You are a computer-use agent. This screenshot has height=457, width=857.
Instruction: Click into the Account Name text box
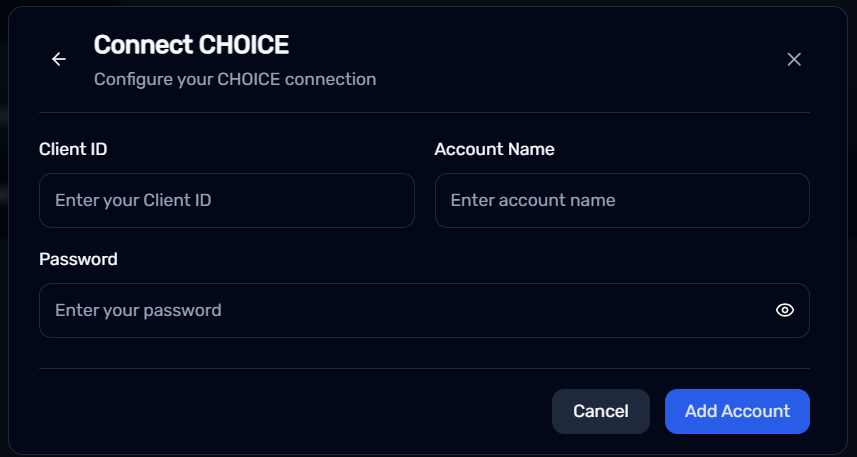click(x=622, y=200)
